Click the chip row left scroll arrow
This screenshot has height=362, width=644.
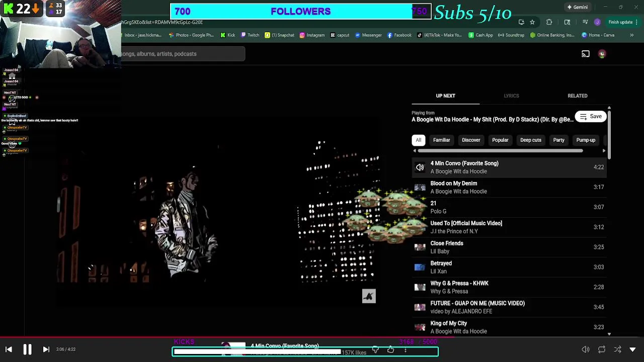click(x=415, y=151)
